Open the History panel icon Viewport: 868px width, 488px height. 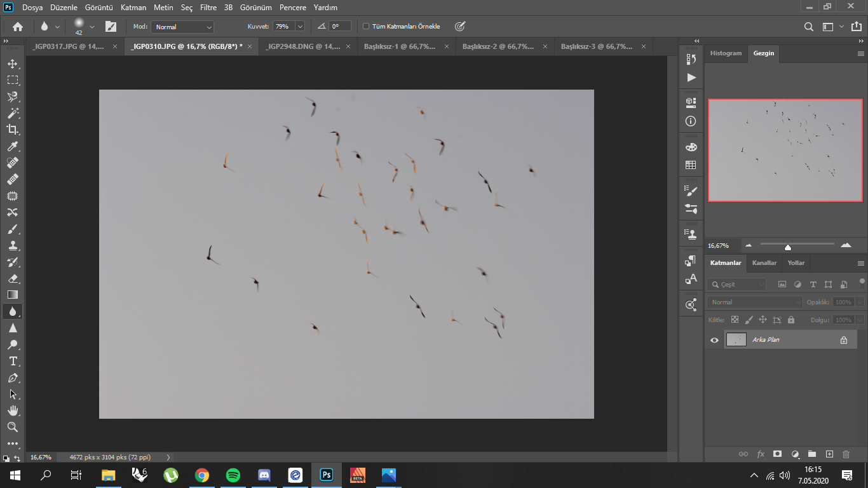point(691,58)
